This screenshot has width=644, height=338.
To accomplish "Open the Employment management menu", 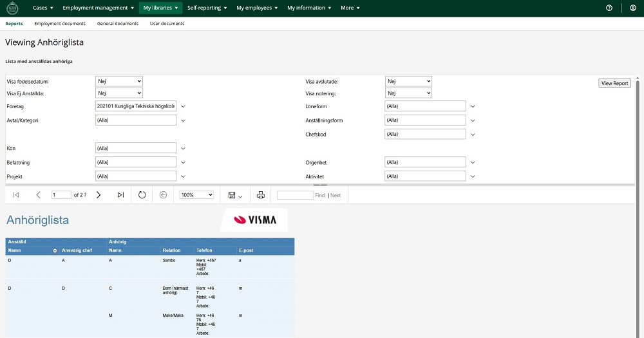I will pyautogui.click(x=99, y=8).
